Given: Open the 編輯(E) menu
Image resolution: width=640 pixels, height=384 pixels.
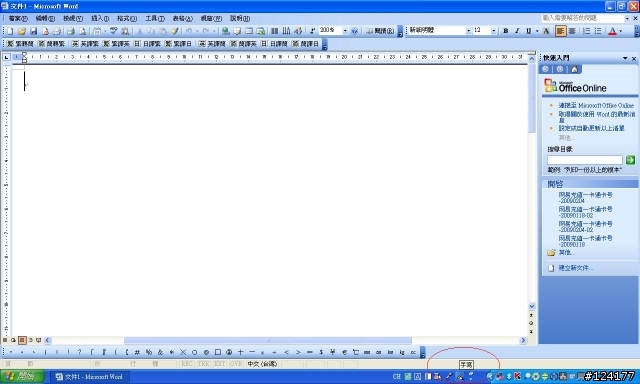Looking at the screenshot, I should (x=45, y=18).
